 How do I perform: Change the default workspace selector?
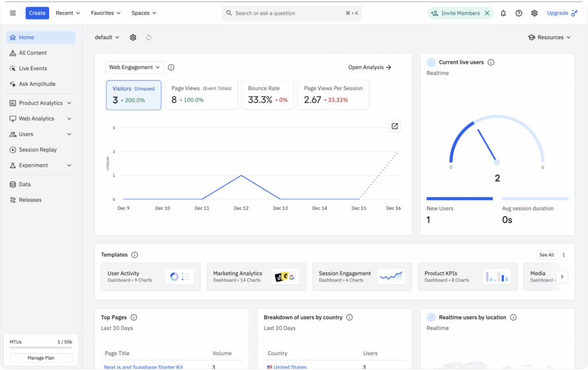point(107,37)
